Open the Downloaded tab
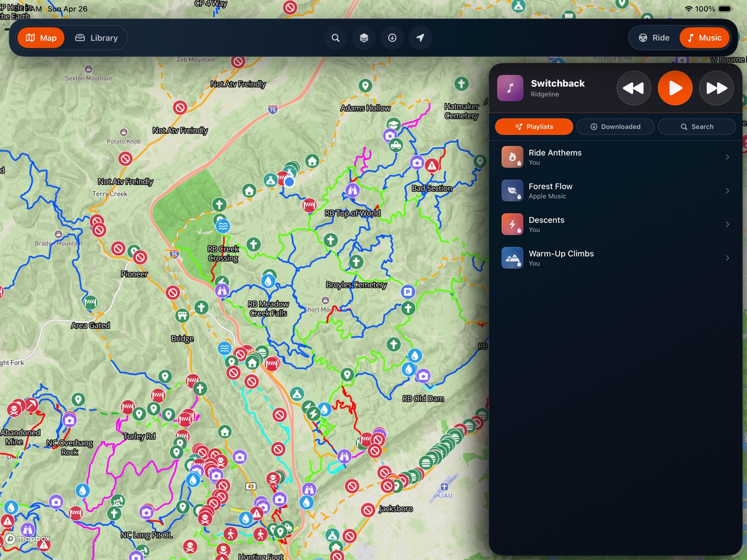747x560 pixels. pyautogui.click(x=616, y=126)
